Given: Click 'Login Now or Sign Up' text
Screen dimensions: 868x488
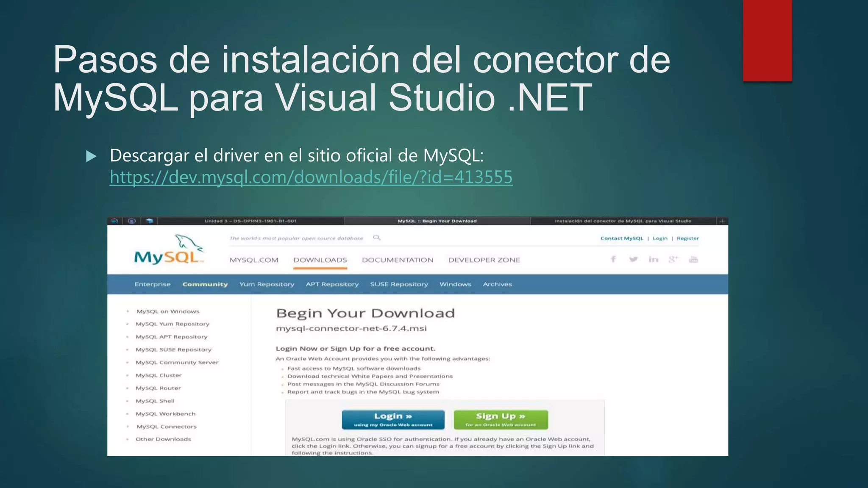Looking at the screenshot, I should click(x=356, y=349).
